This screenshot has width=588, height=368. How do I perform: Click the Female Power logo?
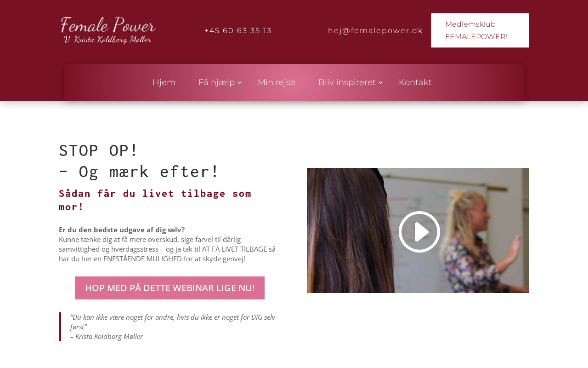pyautogui.click(x=108, y=30)
